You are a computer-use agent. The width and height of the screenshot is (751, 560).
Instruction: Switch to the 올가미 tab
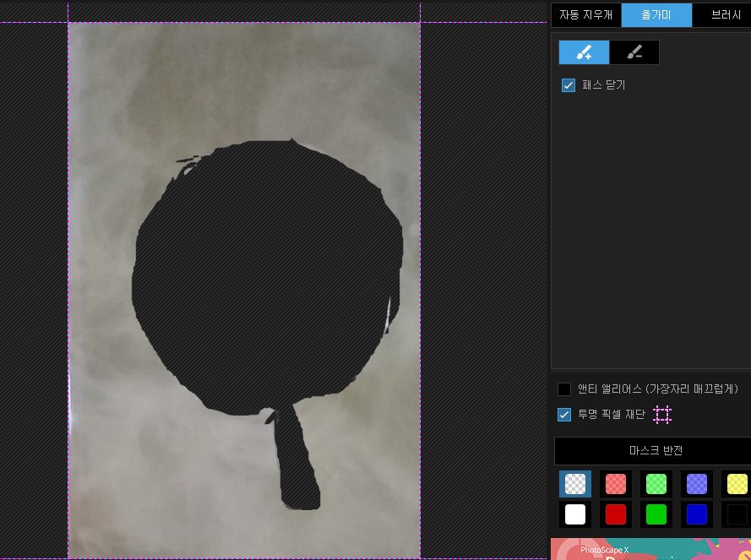[x=656, y=15]
